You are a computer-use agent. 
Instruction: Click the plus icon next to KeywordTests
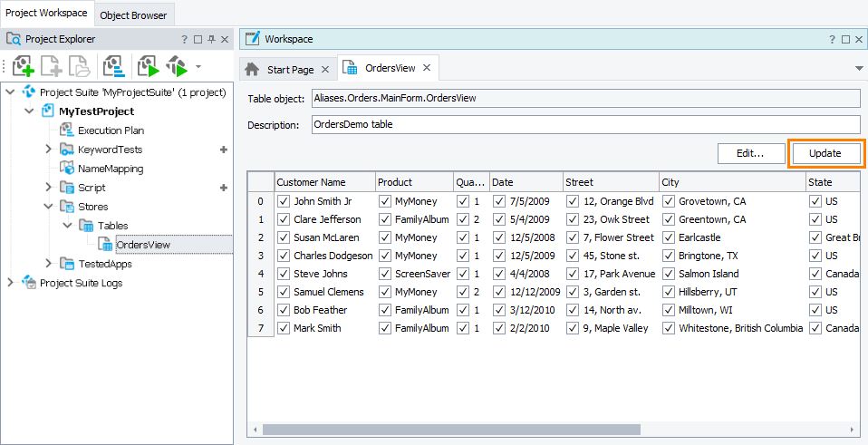click(x=223, y=150)
